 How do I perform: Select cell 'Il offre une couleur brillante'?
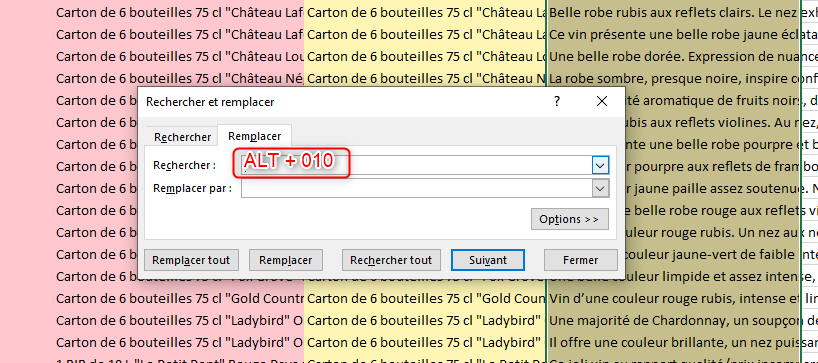[x=673, y=342]
